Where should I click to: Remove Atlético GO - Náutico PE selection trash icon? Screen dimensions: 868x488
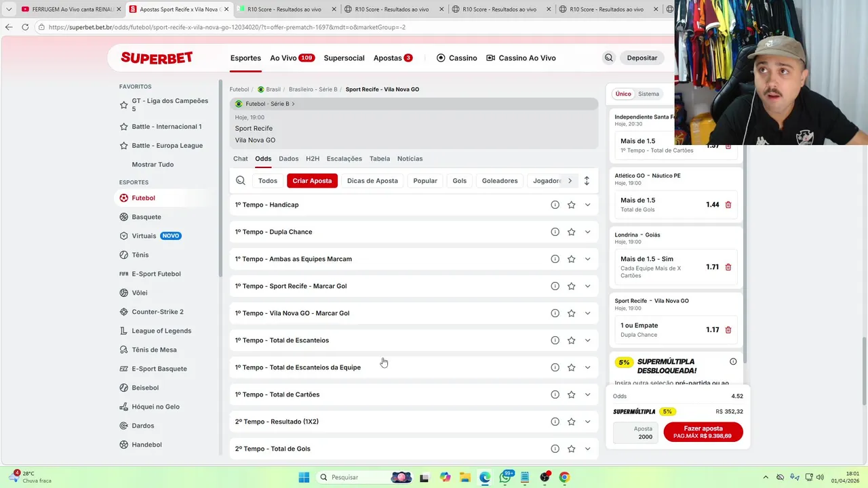[x=728, y=205]
